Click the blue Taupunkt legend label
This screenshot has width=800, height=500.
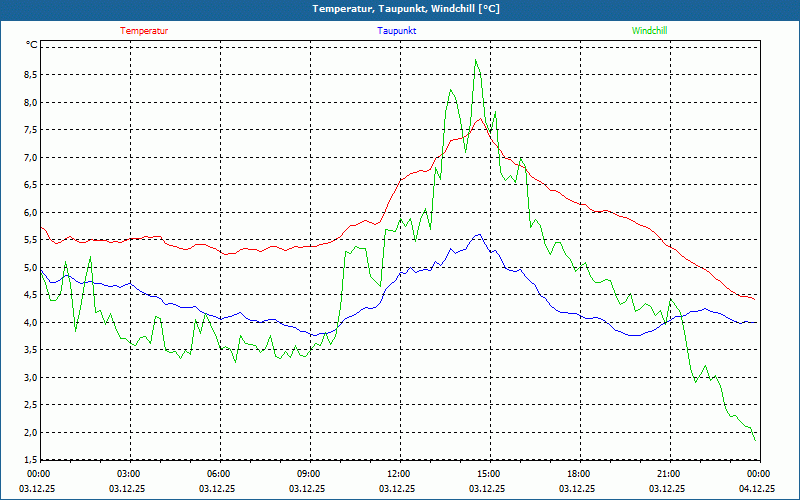click(397, 31)
